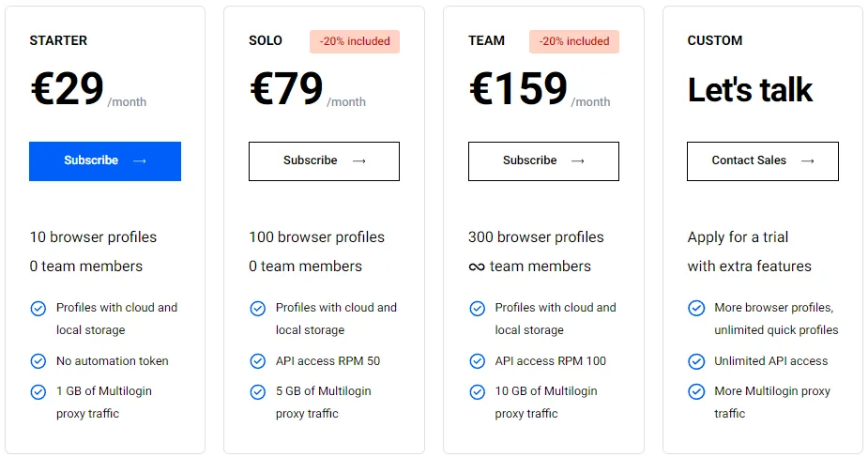Click check icon beside 1 GB of Multilogin
Image resolution: width=868 pixels, height=457 pixels.
pyautogui.click(x=38, y=391)
